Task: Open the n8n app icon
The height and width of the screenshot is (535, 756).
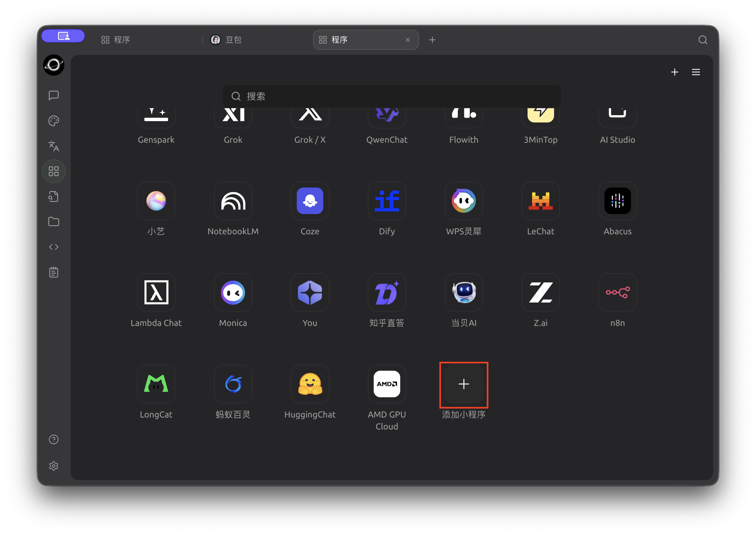Action: (x=617, y=292)
